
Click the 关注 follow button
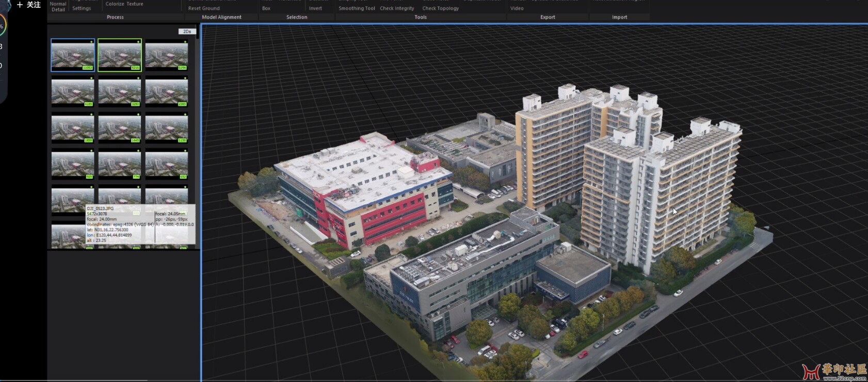pyautogui.click(x=29, y=5)
